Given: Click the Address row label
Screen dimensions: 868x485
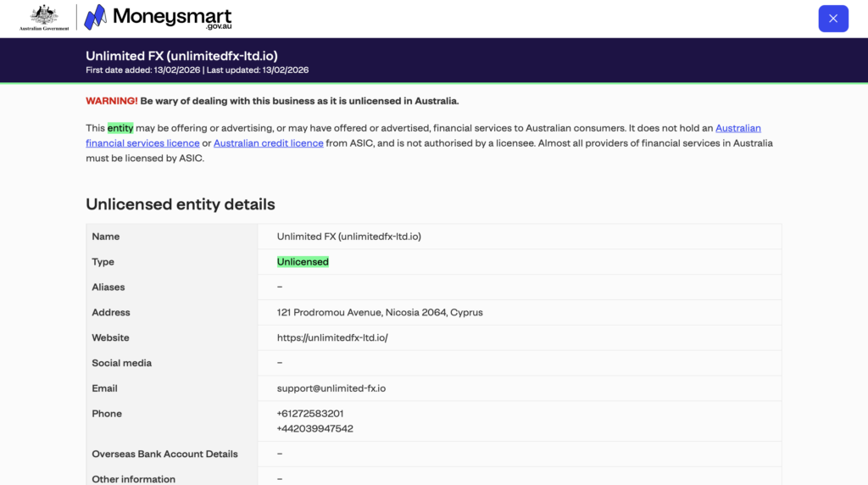Looking at the screenshot, I should click(x=111, y=312).
